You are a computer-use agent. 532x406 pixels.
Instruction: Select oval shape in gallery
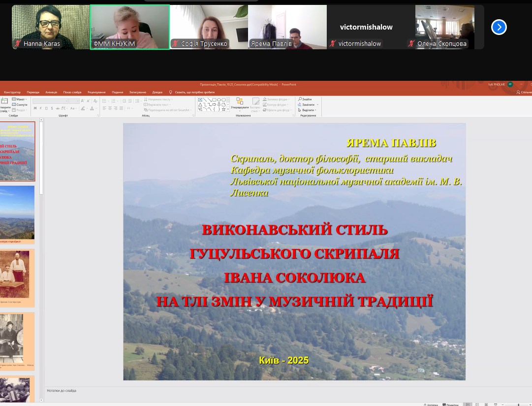coord(219,100)
